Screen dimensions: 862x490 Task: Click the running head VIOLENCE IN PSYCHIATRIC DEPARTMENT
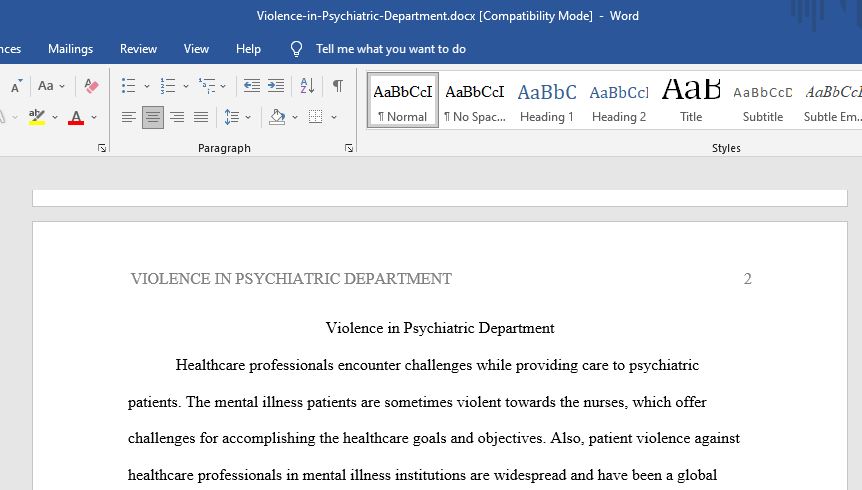[x=291, y=279]
